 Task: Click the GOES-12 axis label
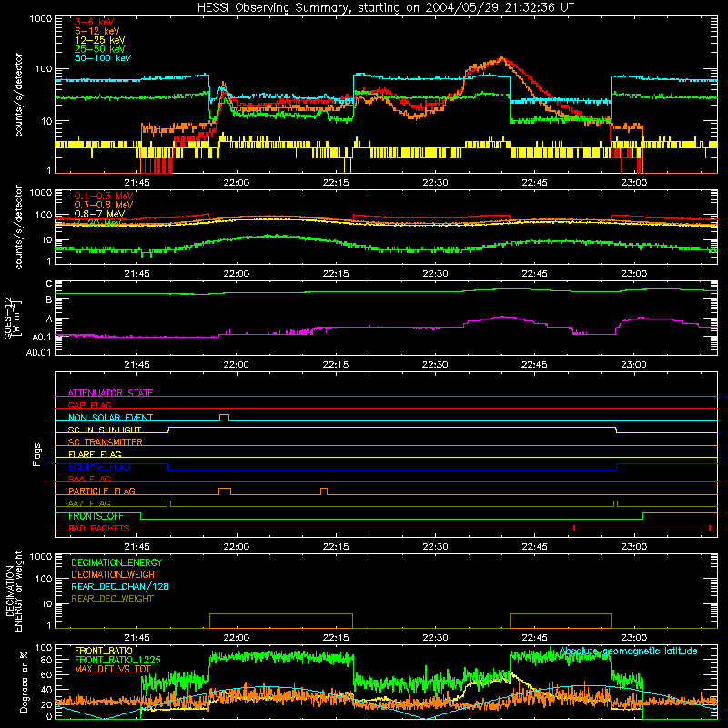tap(13, 318)
